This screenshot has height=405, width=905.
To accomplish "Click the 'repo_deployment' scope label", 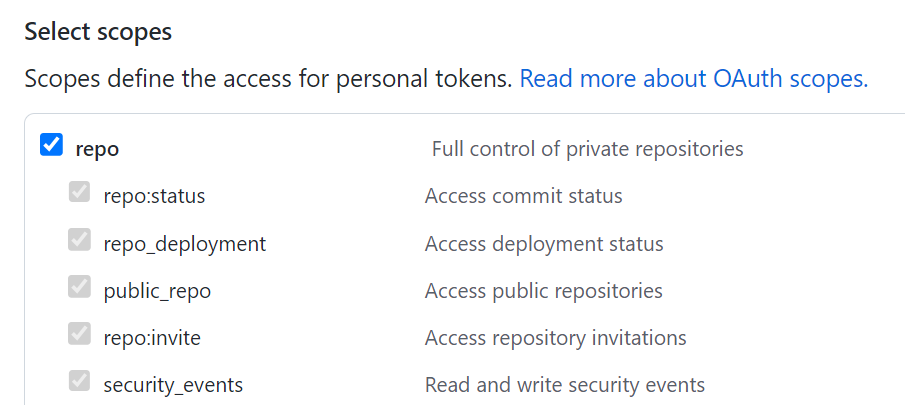I will click(x=184, y=243).
